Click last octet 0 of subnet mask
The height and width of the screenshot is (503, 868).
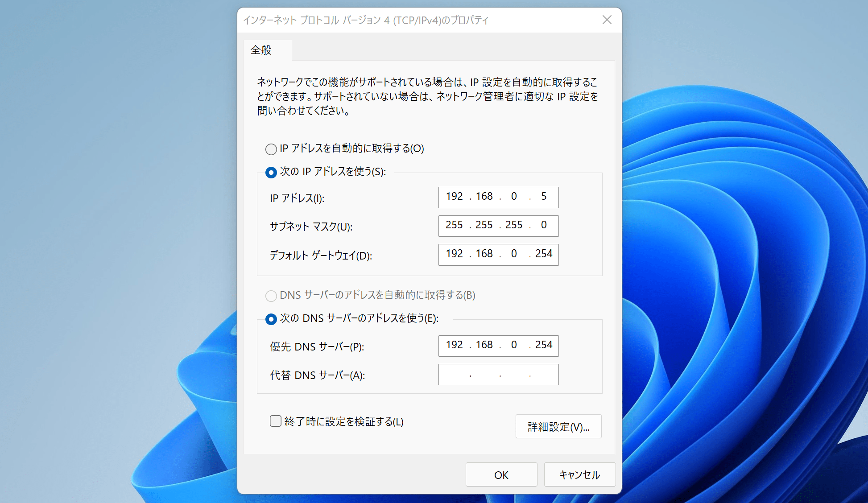click(x=544, y=225)
